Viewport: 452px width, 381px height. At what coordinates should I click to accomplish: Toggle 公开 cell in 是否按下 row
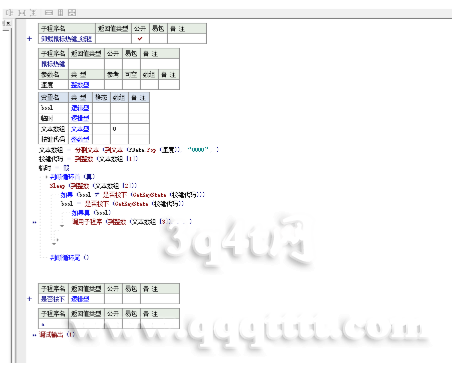tap(113, 299)
